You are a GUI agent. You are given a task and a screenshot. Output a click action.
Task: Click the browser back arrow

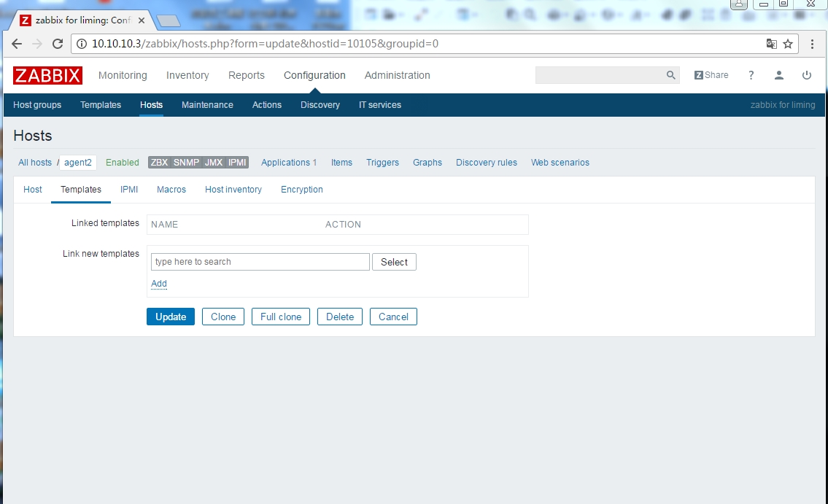(x=16, y=44)
